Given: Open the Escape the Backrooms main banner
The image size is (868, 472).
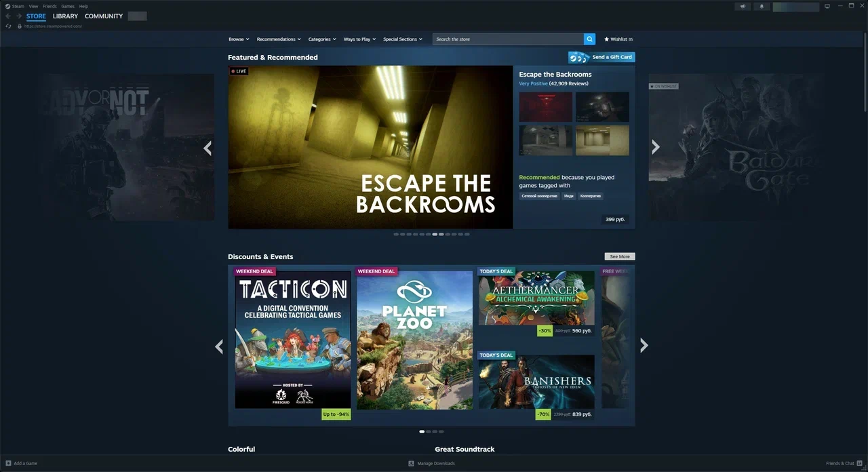Looking at the screenshot, I should (370, 147).
